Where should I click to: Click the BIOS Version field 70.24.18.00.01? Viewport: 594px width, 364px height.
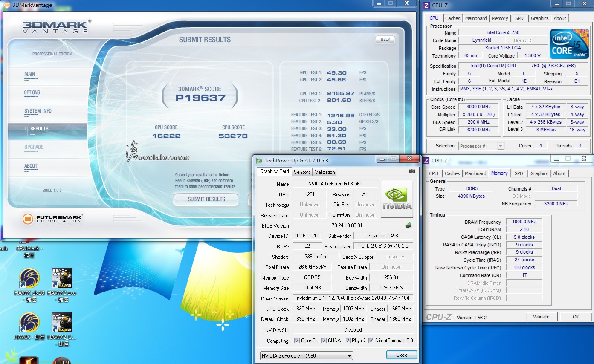[347, 225]
